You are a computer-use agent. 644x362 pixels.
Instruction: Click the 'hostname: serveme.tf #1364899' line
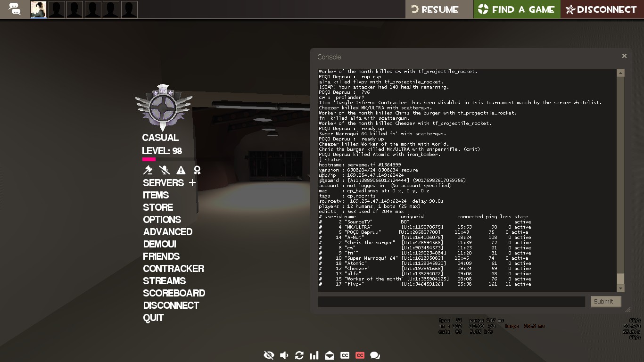tap(361, 165)
